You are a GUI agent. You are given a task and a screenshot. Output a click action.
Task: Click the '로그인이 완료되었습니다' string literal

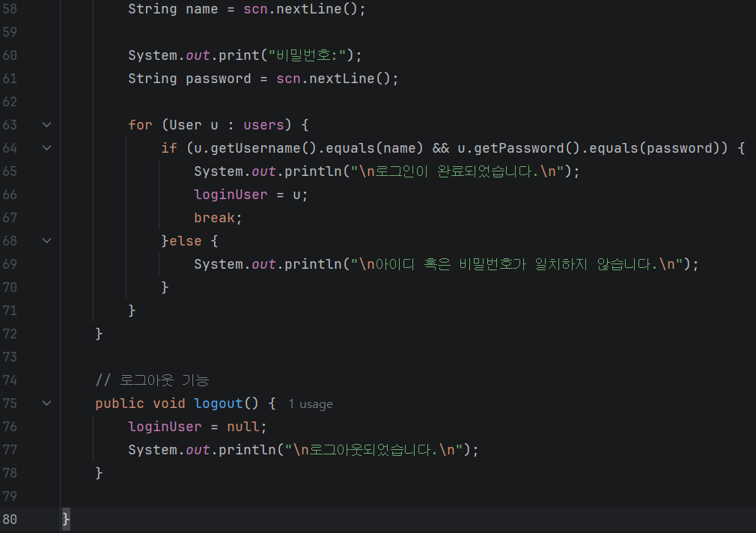point(457,171)
